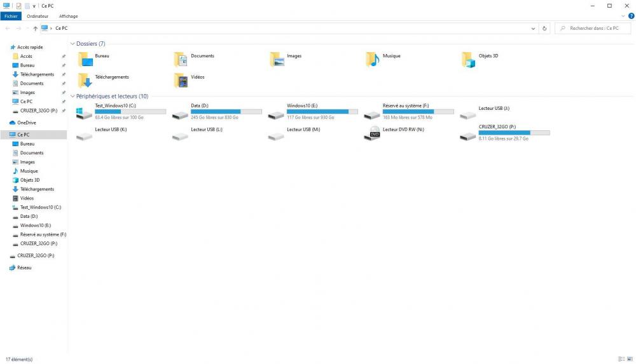Collapse the Périphériques et lecteurs (10) group
The width and height of the screenshot is (636, 364).
73,97
